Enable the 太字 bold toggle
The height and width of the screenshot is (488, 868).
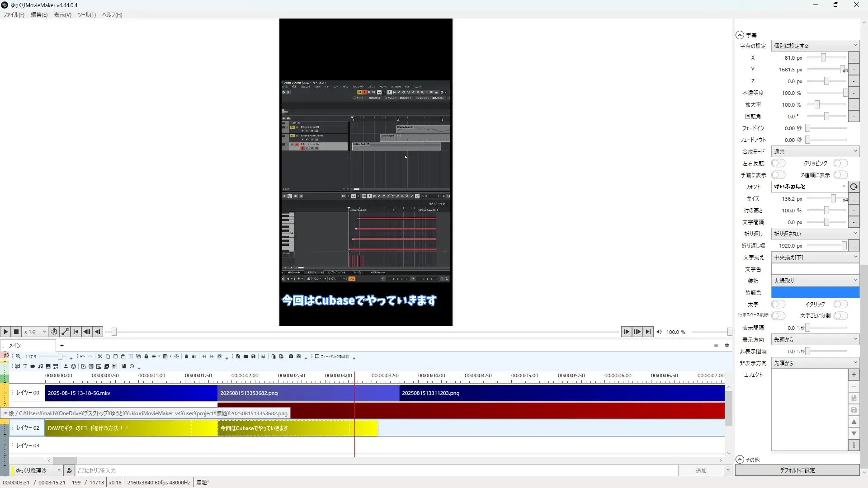click(x=778, y=304)
